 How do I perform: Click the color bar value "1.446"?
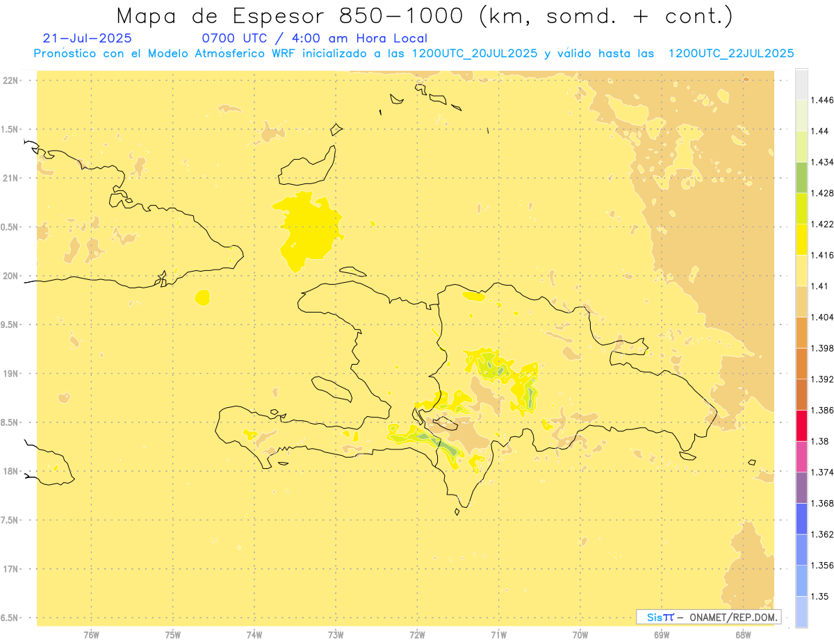point(822,100)
